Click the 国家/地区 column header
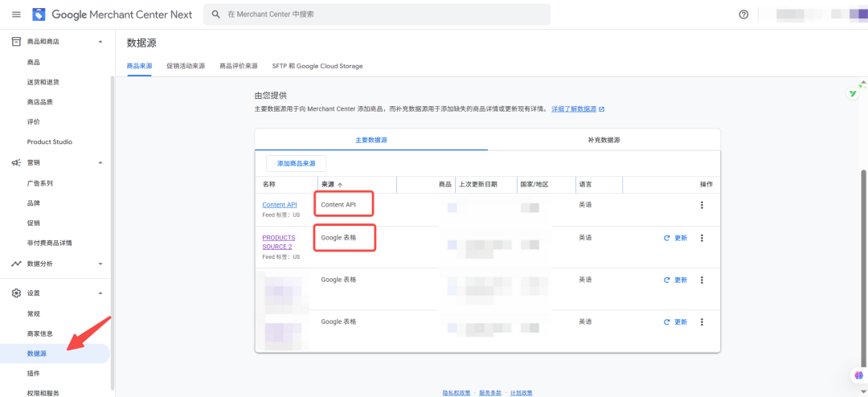Viewport: 868px width, 397px height. [534, 184]
